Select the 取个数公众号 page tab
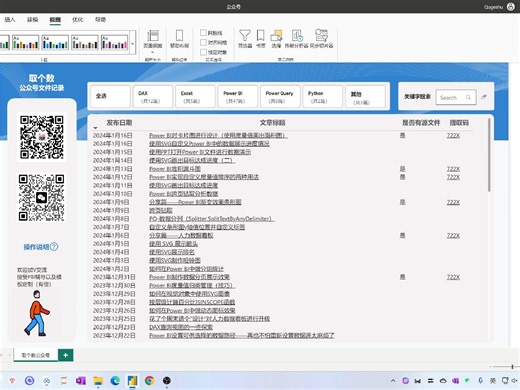520x390 pixels. pos(36,355)
